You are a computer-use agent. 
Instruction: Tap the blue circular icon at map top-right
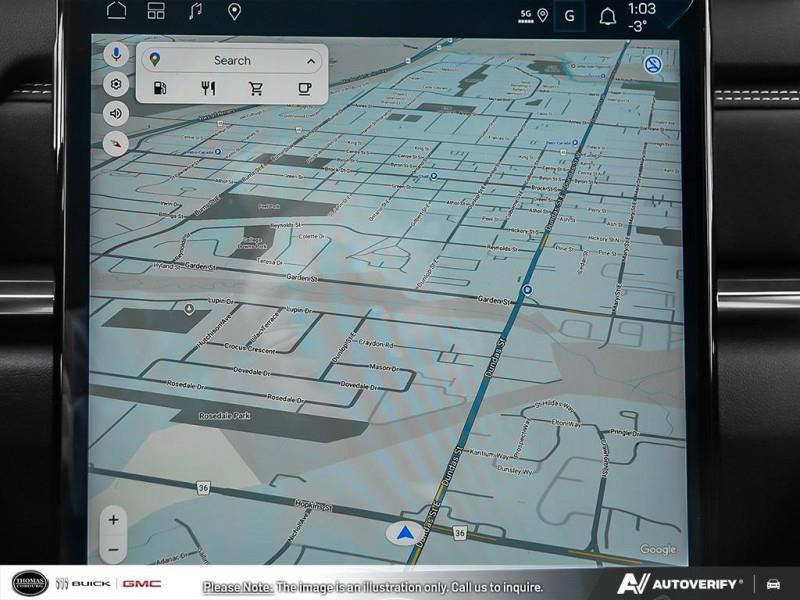pyautogui.click(x=653, y=65)
